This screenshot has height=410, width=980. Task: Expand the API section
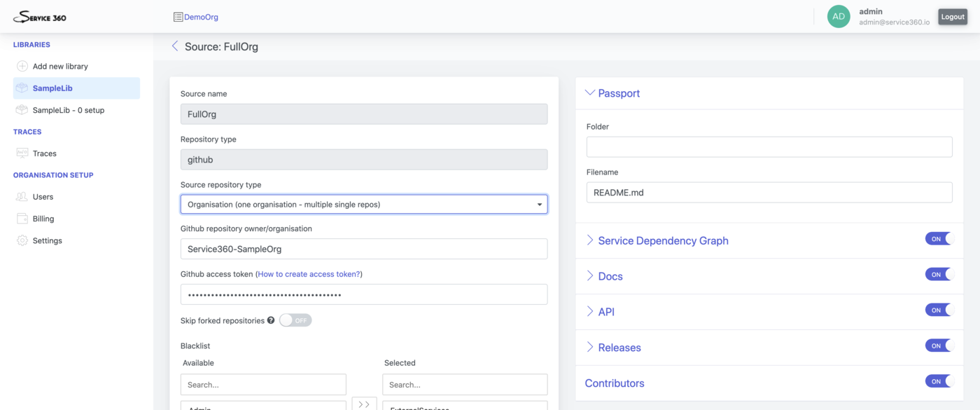[600, 312]
